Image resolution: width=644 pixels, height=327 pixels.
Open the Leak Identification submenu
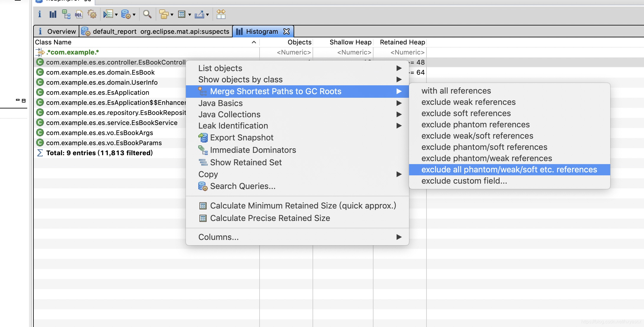(297, 126)
